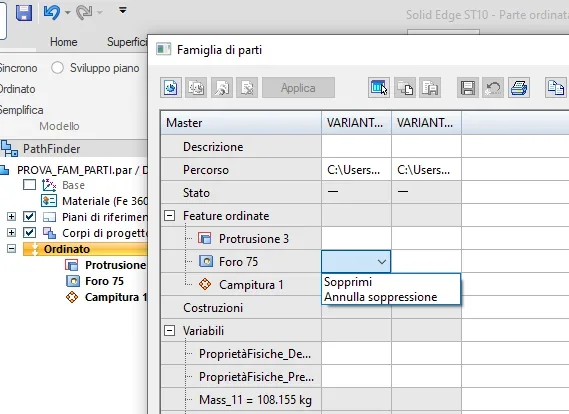Click second variant Percorso cell C:\Users...
This screenshot has width=569, height=414.
click(x=426, y=169)
